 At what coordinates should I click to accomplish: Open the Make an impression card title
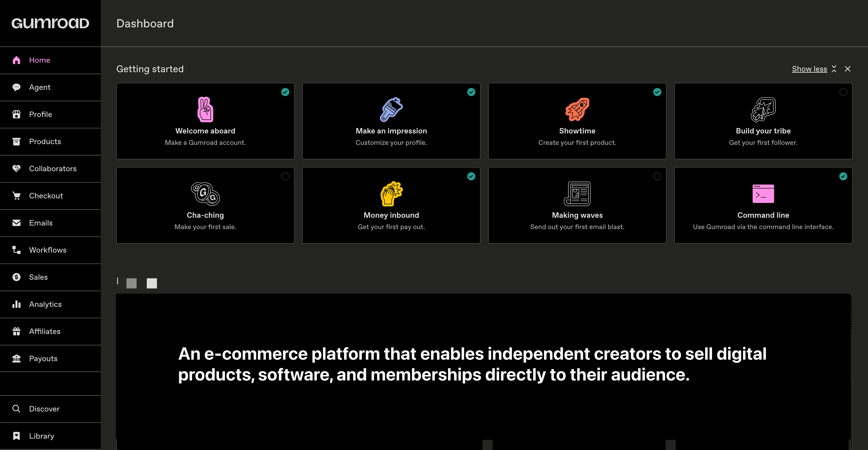391,131
